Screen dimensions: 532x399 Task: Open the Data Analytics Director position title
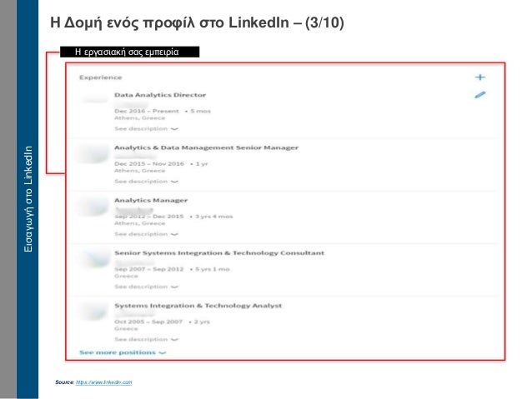click(x=160, y=95)
